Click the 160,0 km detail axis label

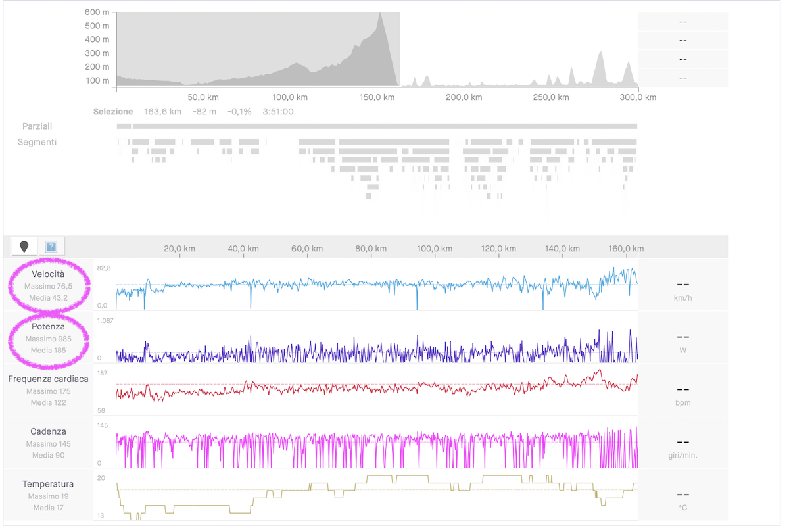(627, 249)
